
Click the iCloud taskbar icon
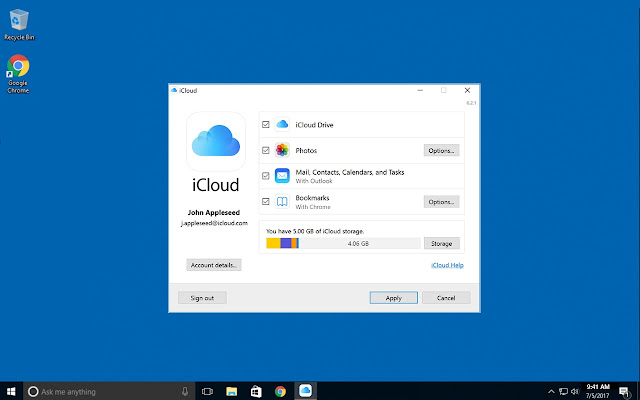pos(305,391)
